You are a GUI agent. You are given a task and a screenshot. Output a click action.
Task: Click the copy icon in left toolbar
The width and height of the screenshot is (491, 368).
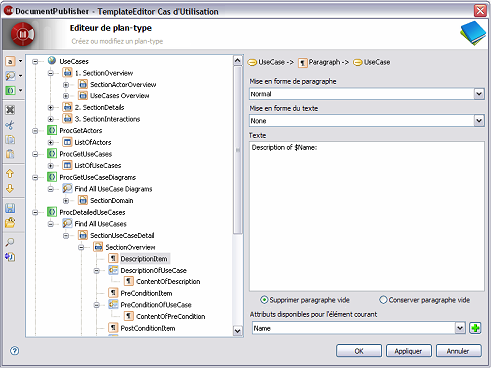(10, 140)
